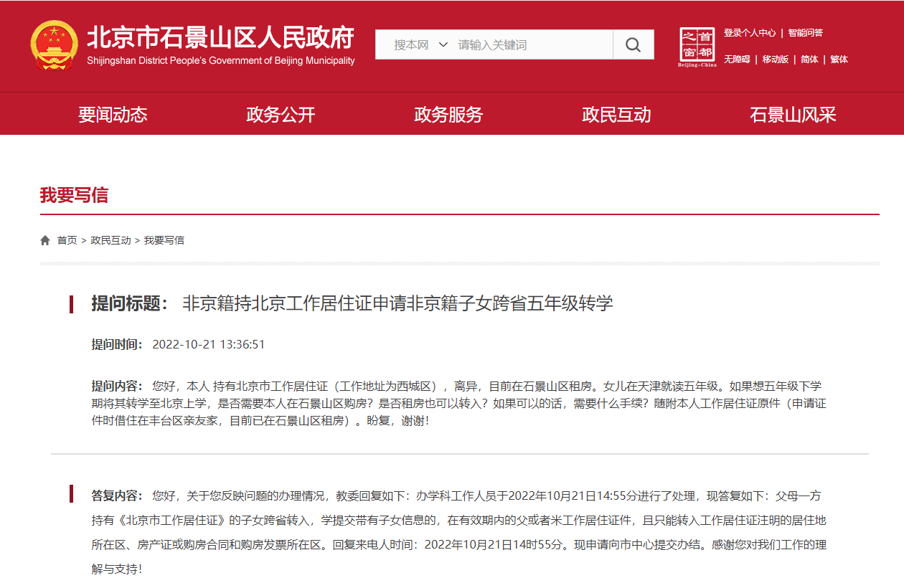904x588 pixels.
Task: Open the 石景山风采 navigation item
Action: tap(793, 115)
